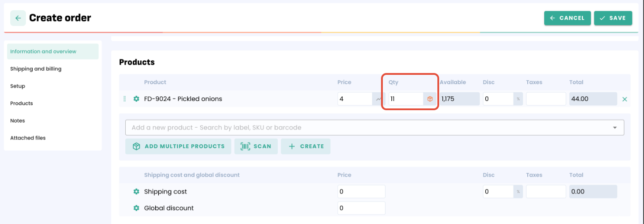Image resolution: width=644 pixels, height=224 pixels.
Task: Open the Global discount gear settings
Action: pyautogui.click(x=136, y=208)
